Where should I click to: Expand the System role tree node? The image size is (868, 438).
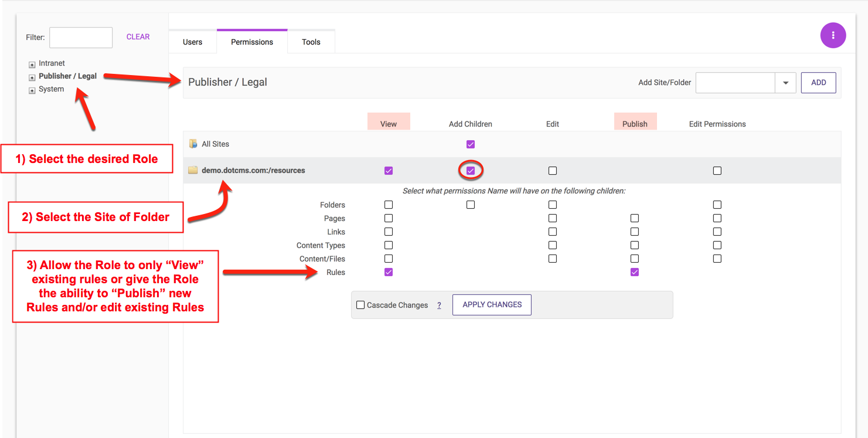point(32,90)
